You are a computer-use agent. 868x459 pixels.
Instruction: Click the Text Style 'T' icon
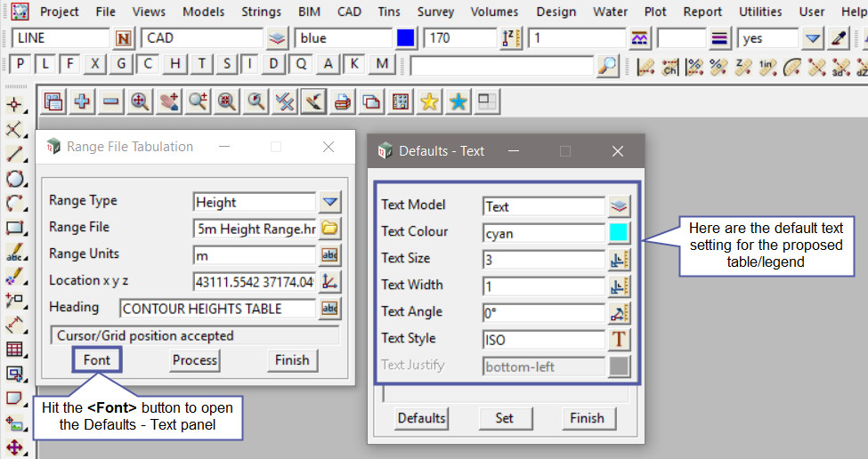(619, 339)
